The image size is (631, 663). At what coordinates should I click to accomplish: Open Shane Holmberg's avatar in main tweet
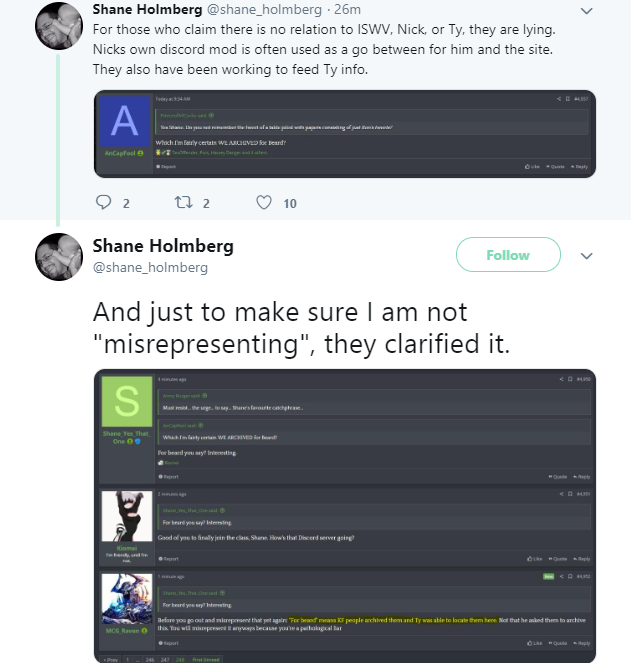pos(59,257)
